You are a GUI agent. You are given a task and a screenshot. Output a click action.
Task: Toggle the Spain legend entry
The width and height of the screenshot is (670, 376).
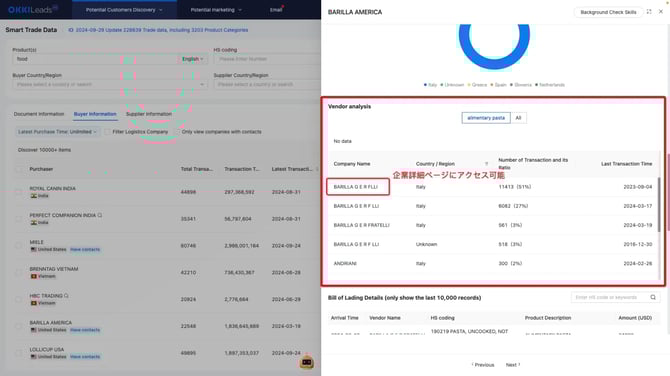click(x=498, y=85)
